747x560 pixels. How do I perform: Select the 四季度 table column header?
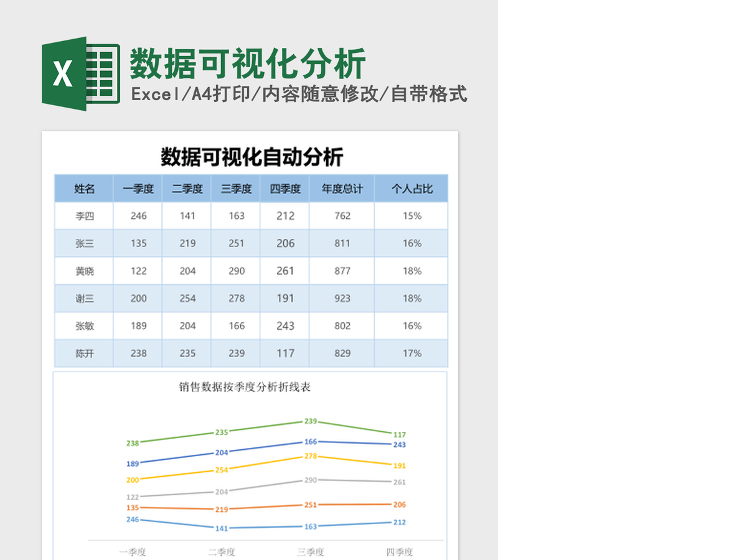(x=285, y=189)
